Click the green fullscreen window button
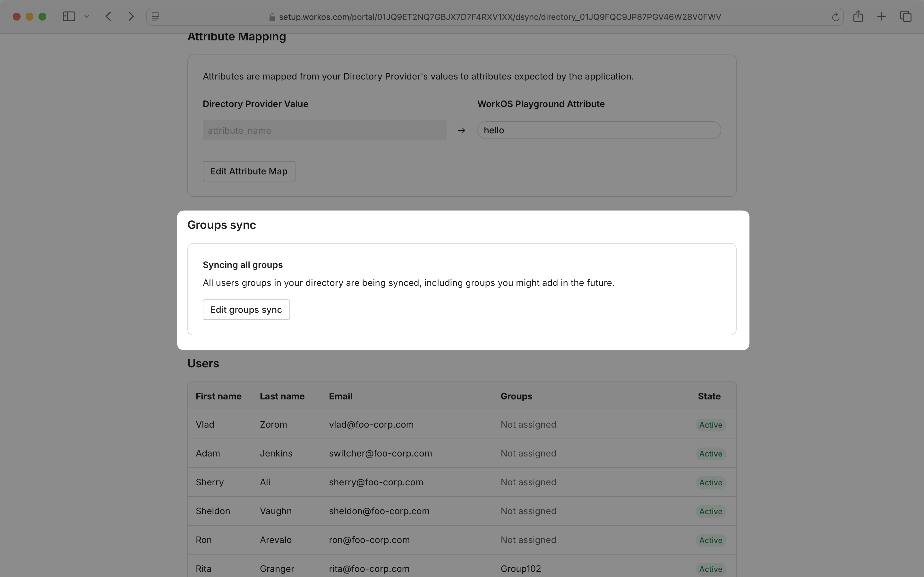The width and height of the screenshot is (924, 577). coord(42,16)
